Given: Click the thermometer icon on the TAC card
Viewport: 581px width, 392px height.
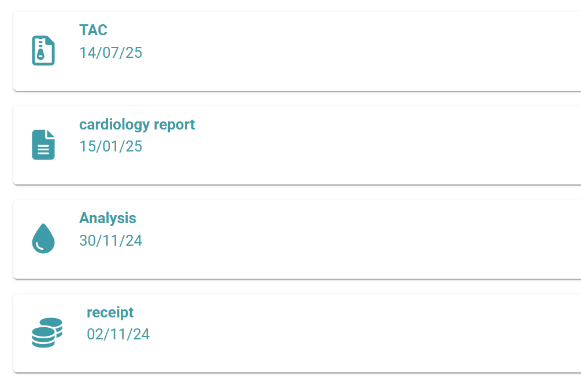Looking at the screenshot, I should pyautogui.click(x=42, y=50).
